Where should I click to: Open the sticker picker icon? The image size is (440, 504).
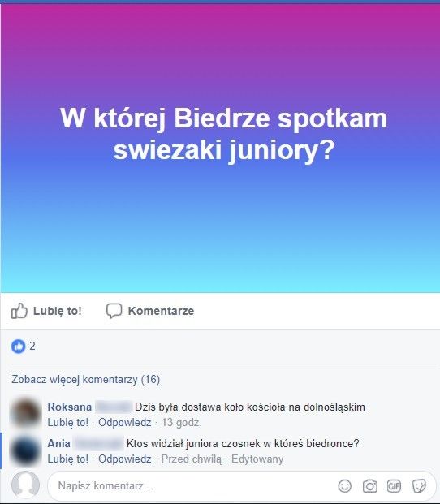click(419, 486)
